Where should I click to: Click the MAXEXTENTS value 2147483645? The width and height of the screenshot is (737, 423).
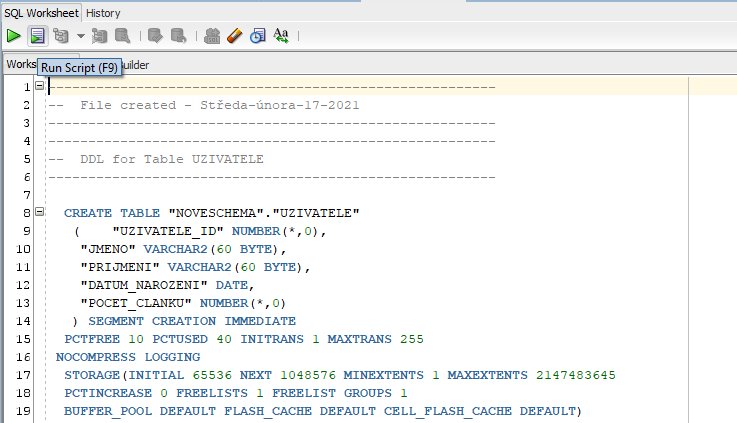click(x=576, y=375)
